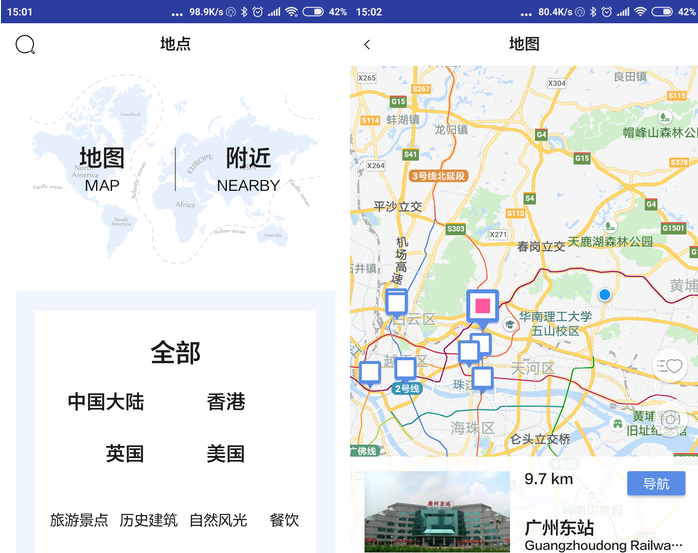Open the 广州东站 station photo
Screen dimensions: 698x553
tap(437, 512)
